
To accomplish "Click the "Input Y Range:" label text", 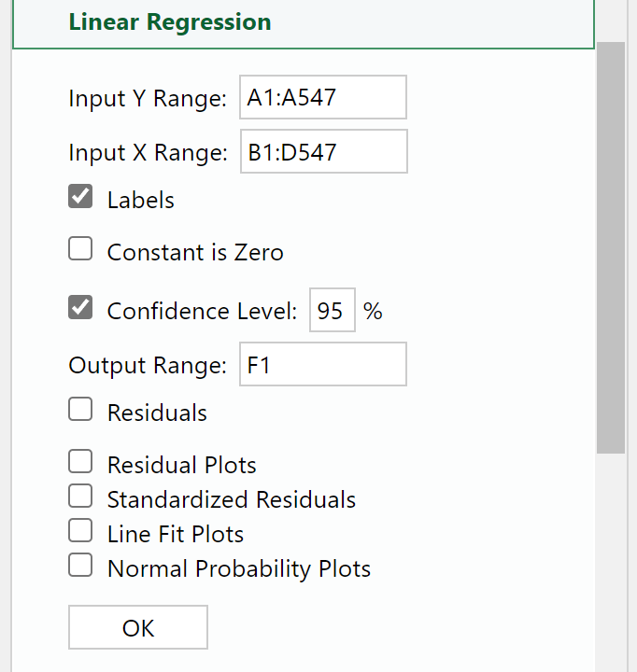I will (148, 99).
